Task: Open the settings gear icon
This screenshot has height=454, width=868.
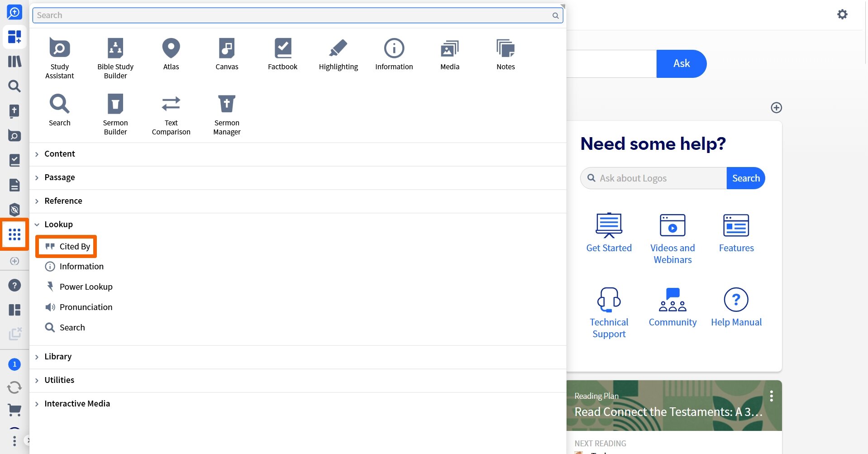Action: coord(842,14)
